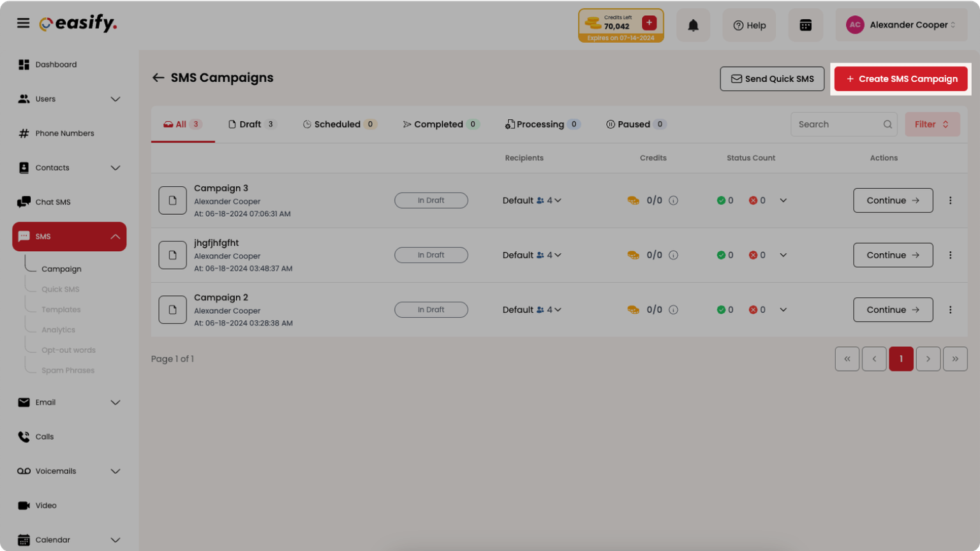Open Spam Phrases under the SMS submenu
980x551 pixels.
pos(68,371)
